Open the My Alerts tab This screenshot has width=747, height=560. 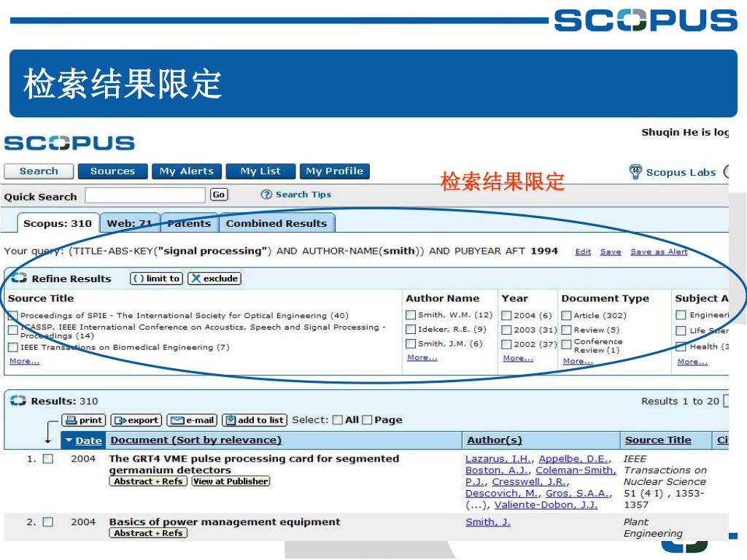coord(186,171)
